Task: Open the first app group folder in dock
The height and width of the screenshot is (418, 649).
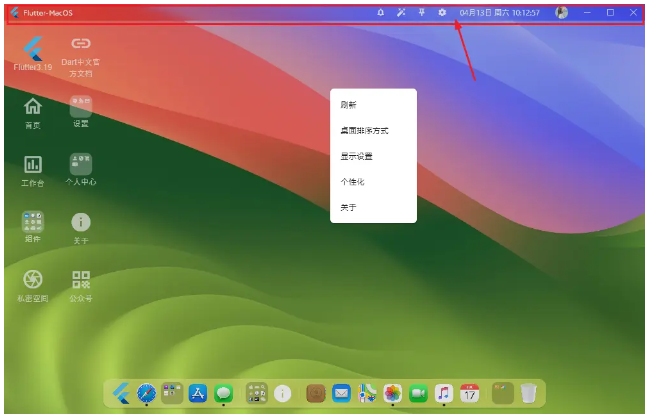Action: 172,393
